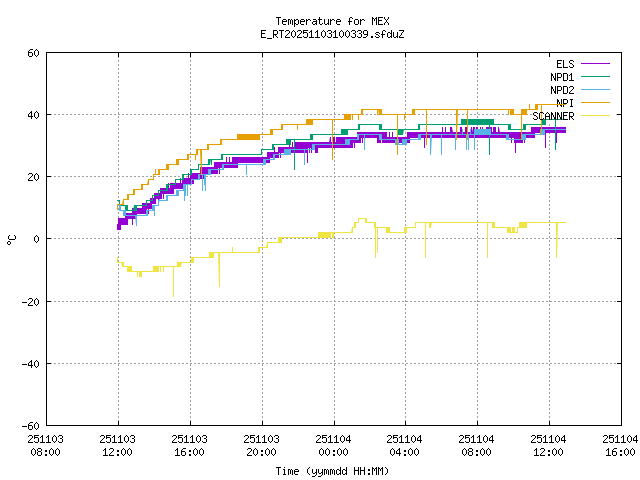Click the 251104 00:00 x-axis tick label
Image resolution: width=640 pixels, height=480 pixels.
click(333, 445)
